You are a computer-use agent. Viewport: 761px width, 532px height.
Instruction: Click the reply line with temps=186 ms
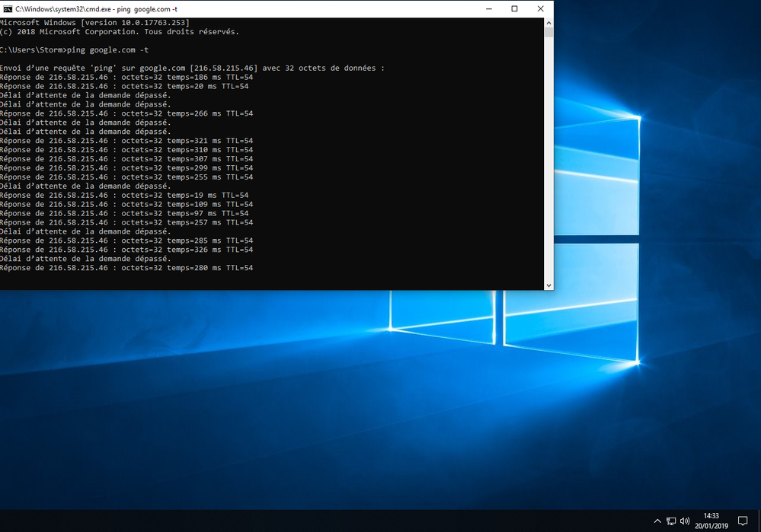[126, 77]
